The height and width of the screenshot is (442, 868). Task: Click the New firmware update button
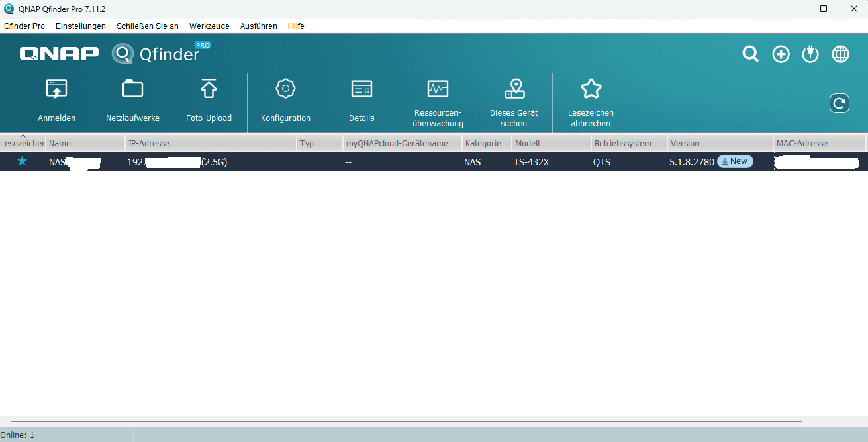(735, 161)
